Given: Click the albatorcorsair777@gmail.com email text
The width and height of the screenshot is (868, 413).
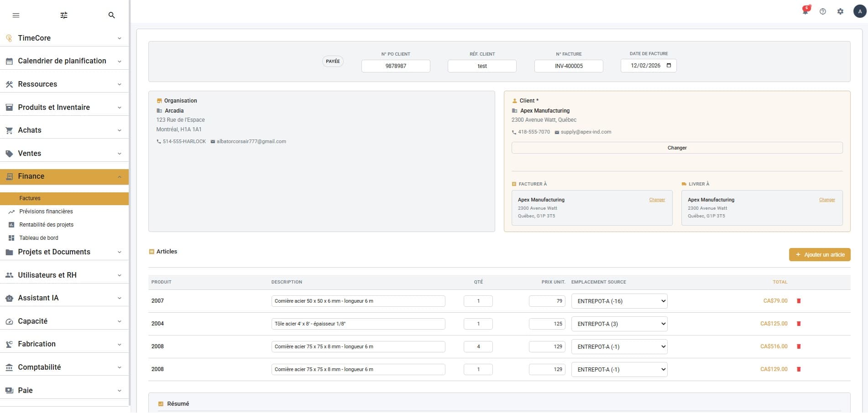Looking at the screenshot, I should coord(251,142).
